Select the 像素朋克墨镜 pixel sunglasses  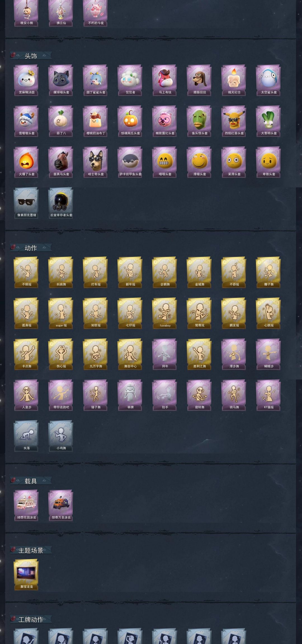pos(26,203)
